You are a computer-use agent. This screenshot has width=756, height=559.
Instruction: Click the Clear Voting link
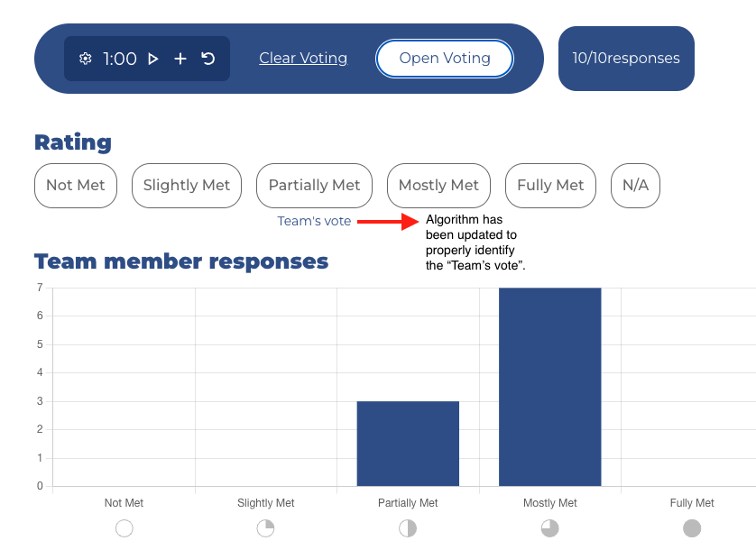(303, 58)
